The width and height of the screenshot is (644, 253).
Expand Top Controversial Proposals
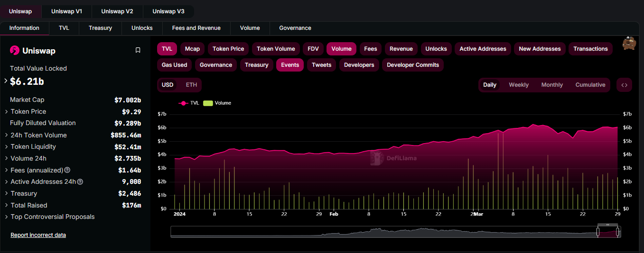point(7,217)
